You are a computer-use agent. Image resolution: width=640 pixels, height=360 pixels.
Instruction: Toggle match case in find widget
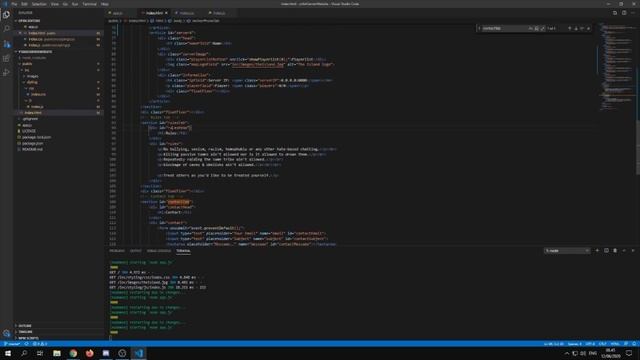pyautogui.click(x=531, y=29)
